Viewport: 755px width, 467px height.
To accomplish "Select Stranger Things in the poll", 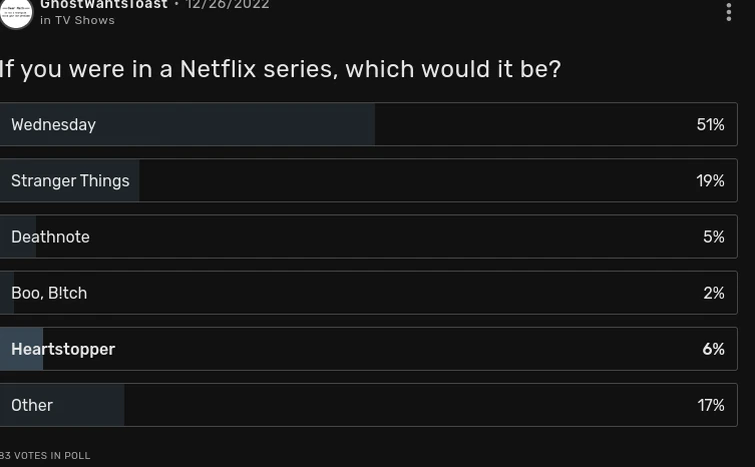I will click(70, 181).
